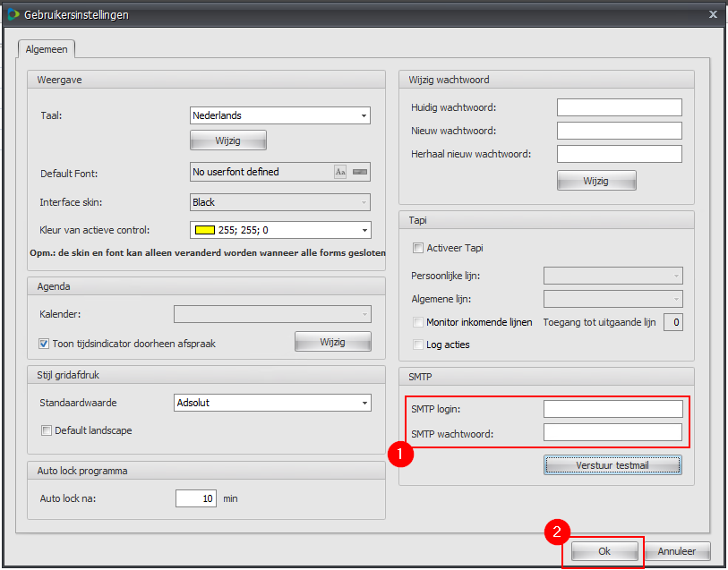Click the Annuleer button
This screenshot has height=570, width=728.
click(x=677, y=551)
